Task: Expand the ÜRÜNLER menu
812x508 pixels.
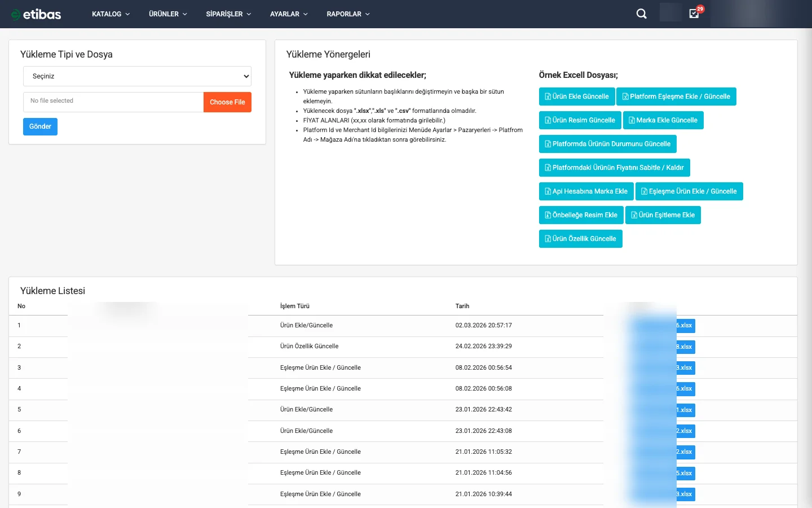Action: point(167,14)
